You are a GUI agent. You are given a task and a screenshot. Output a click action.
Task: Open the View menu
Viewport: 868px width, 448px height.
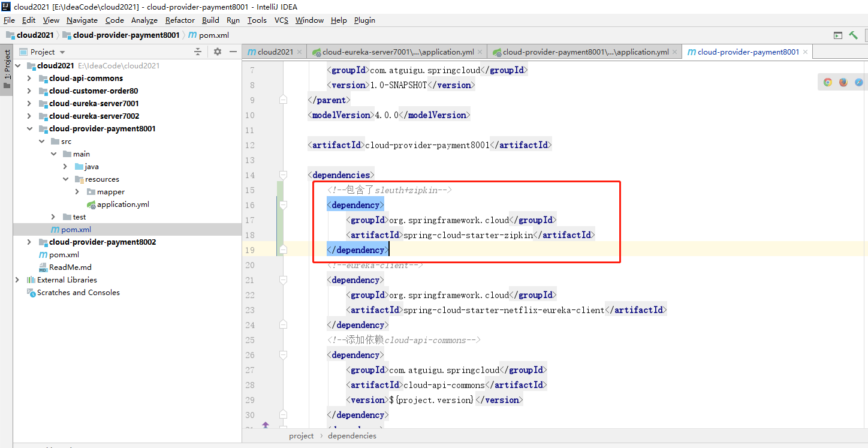coord(52,20)
